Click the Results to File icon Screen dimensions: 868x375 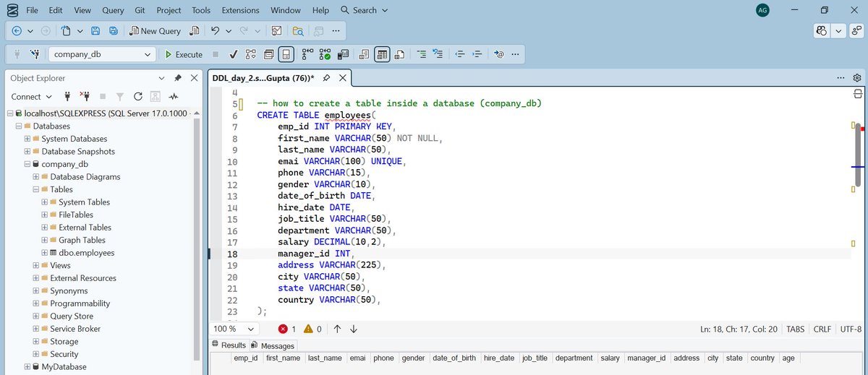point(400,54)
